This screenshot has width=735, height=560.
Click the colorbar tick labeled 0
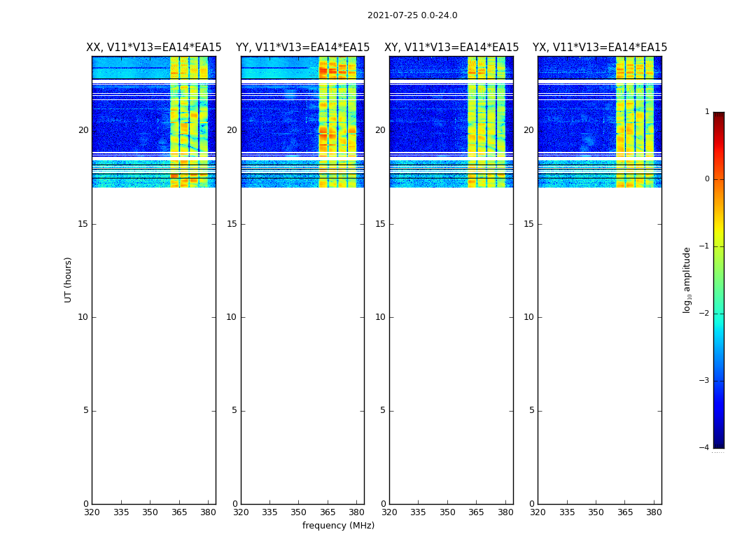707,179
